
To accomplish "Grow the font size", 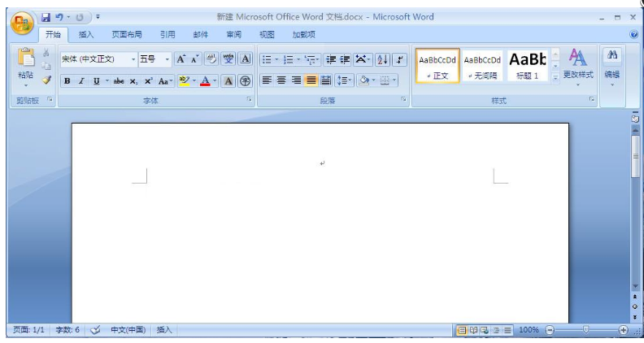I will [x=181, y=59].
